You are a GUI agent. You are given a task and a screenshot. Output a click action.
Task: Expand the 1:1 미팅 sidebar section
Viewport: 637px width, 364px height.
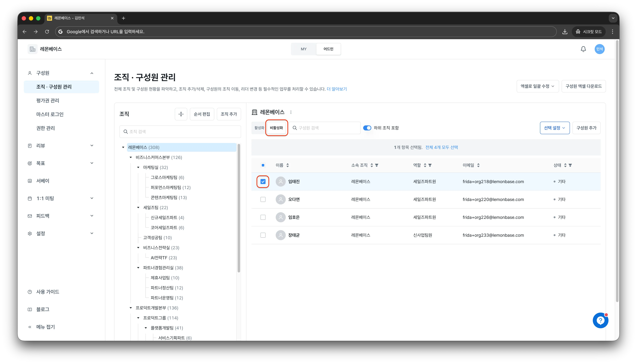pos(92,198)
